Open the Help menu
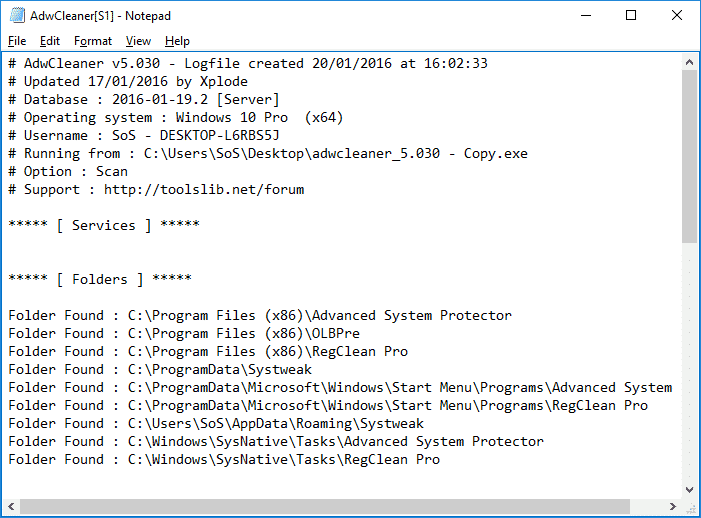The image size is (701, 518). tap(177, 41)
